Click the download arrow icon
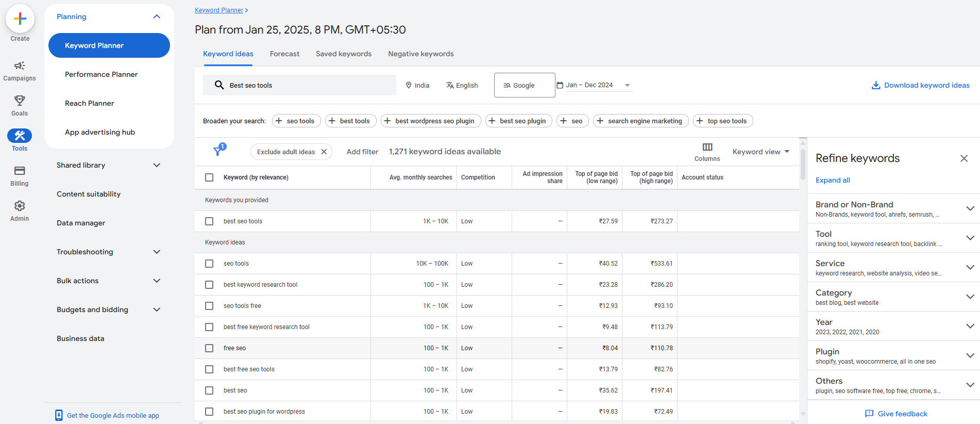The image size is (980, 424). 876,85
